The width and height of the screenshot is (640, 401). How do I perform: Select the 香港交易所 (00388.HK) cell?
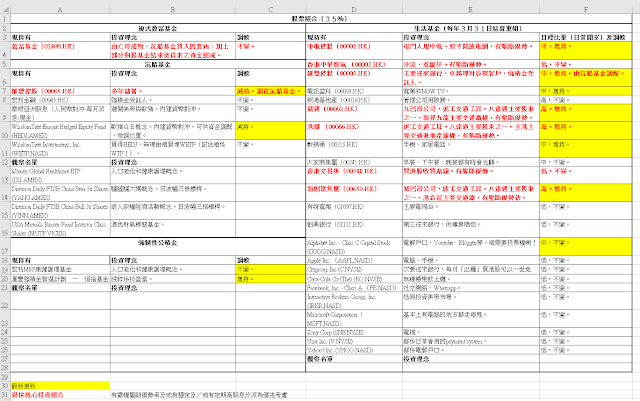pyautogui.click(x=354, y=176)
